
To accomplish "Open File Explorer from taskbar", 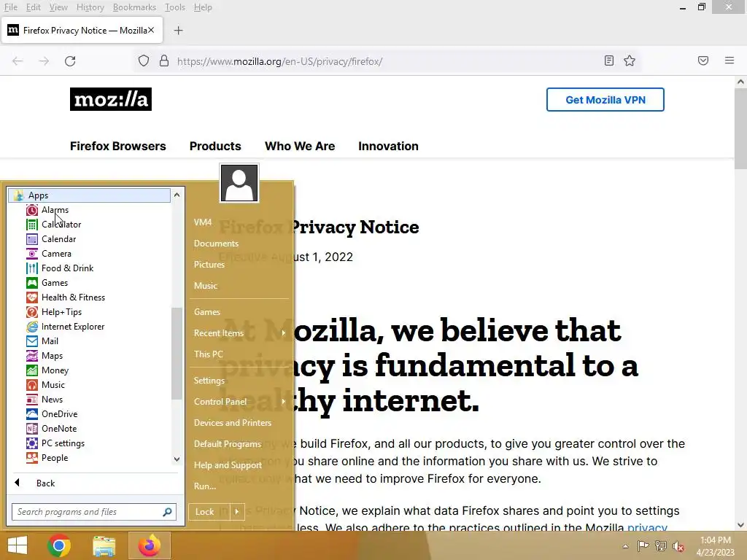I will point(104,545).
